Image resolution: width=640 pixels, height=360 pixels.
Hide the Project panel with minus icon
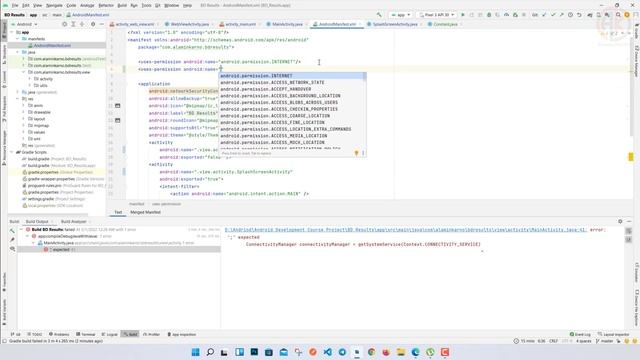pyautogui.click(x=102, y=24)
